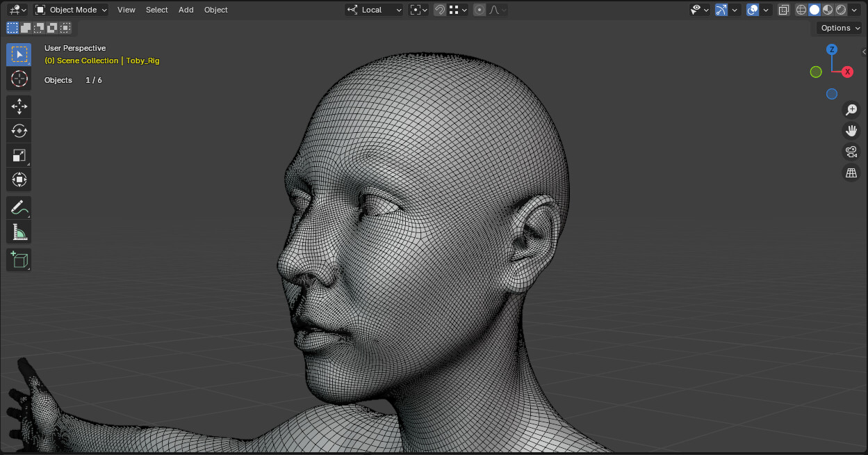
Task: Open the overlays options dropdown arrow
Action: coord(766,10)
